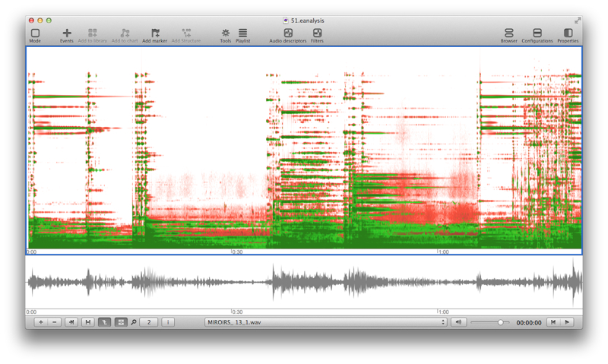Click the 0:30 marker on spectrogram ruler
This screenshot has height=364, width=608.
coord(237,252)
